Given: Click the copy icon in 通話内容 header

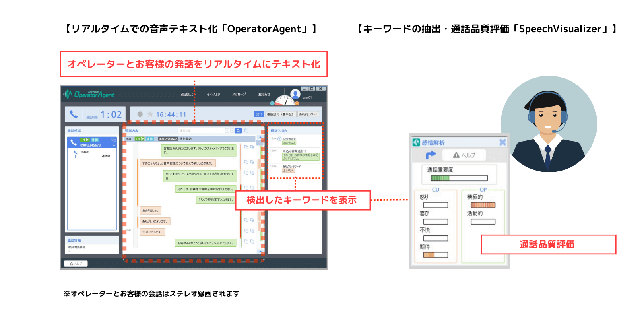Looking at the screenshot, I should pos(246,131).
